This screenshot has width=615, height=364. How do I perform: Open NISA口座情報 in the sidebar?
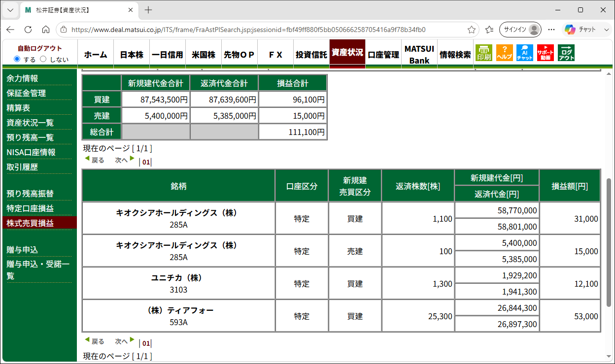click(31, 152)
